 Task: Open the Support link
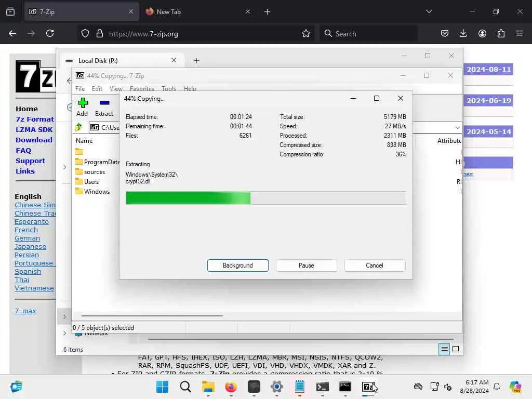[30, 161]
